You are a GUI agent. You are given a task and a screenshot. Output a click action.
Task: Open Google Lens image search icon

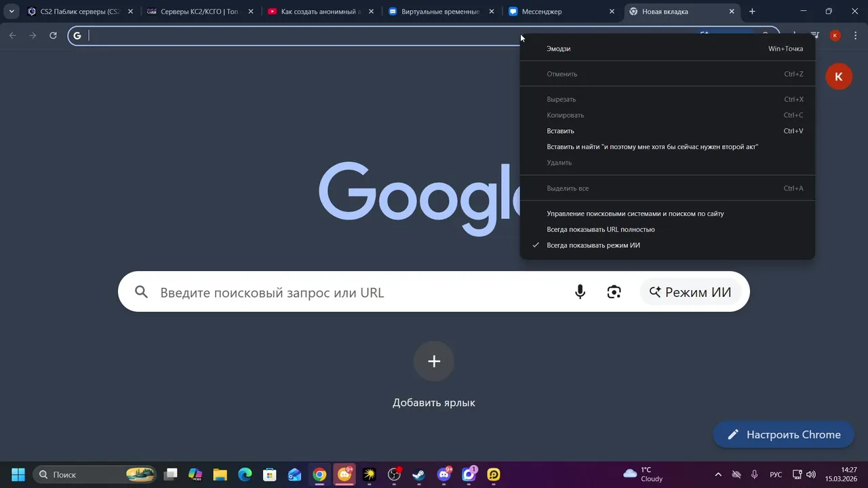[x=614, y=292]
